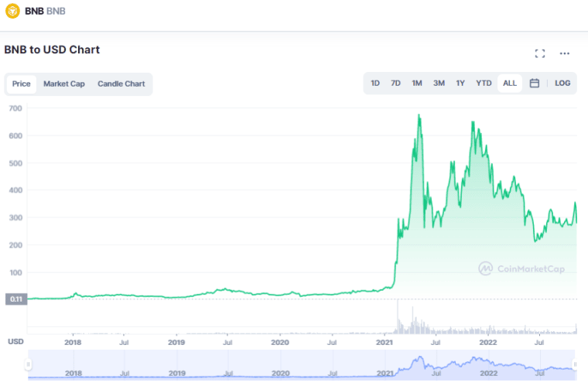Screen dimensions: 588x386
Task: Click the 700 y-axis label
Action: pyautogui.click(x=15, y=108)
